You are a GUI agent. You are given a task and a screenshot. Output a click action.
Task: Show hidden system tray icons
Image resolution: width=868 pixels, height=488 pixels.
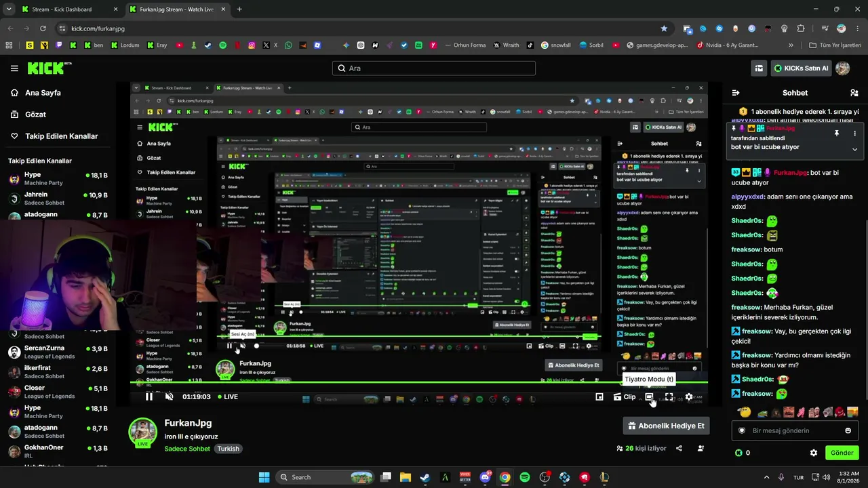(x=767, y=477)
